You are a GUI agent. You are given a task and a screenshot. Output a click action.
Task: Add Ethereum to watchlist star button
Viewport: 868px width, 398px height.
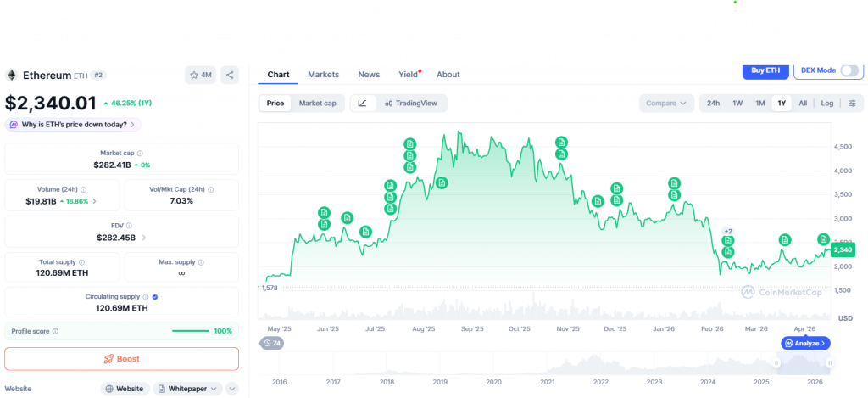200,76
